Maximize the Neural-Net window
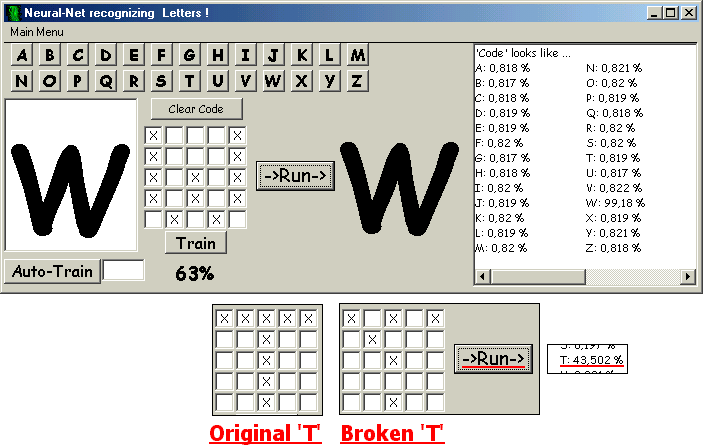703x448 pixels. tap(671, 13)
